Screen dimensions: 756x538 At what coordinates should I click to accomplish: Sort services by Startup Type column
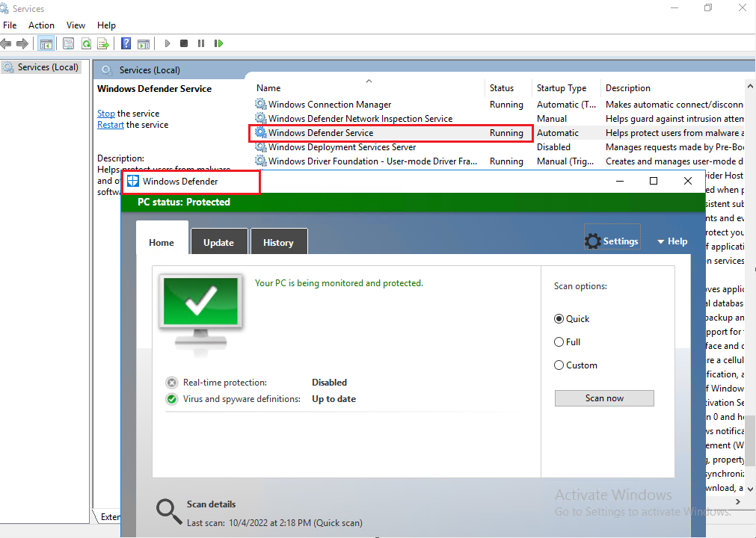562,87
